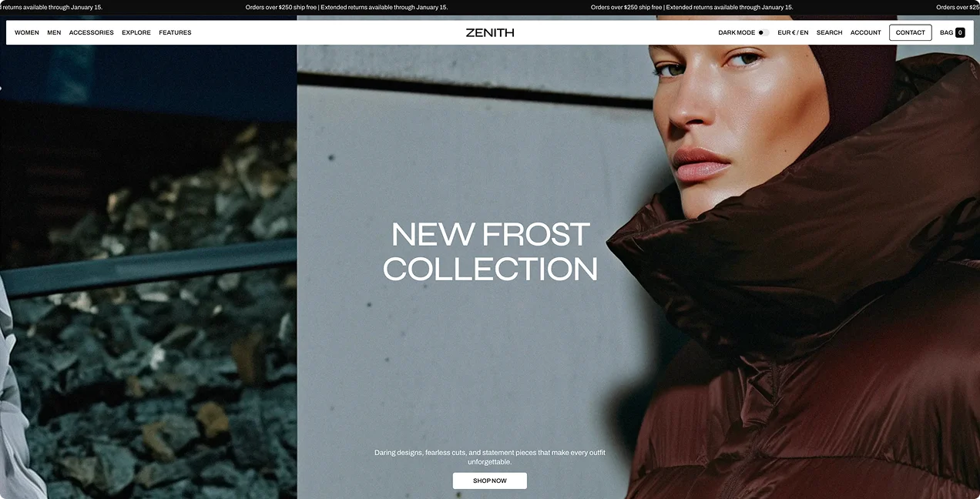Go to the FEATURES menu item

(175, 32)
